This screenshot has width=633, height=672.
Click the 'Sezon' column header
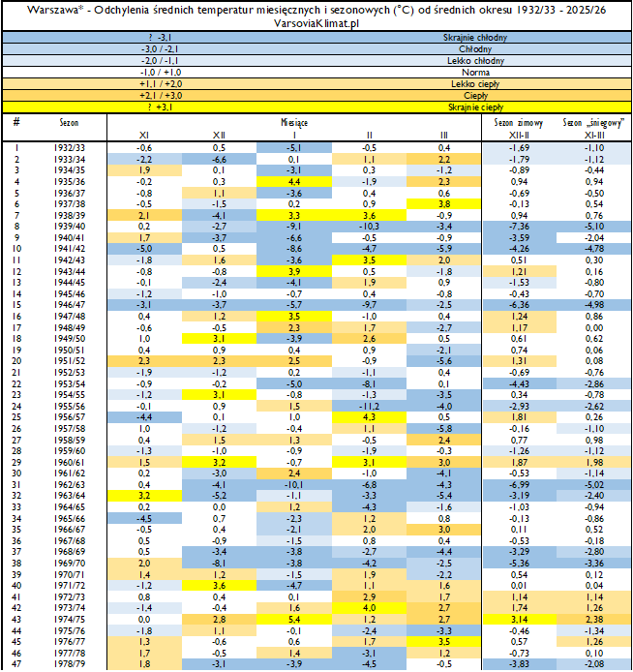[70, 124]
